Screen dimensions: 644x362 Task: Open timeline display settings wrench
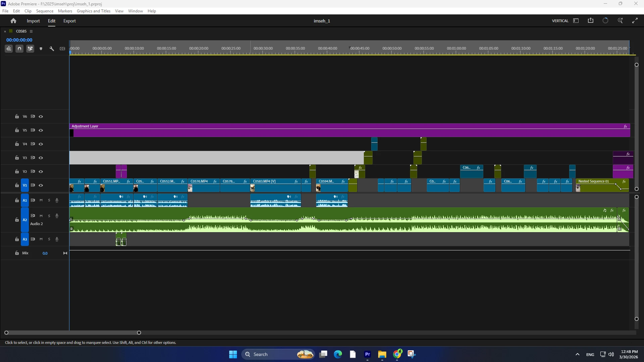click(52, 49)
